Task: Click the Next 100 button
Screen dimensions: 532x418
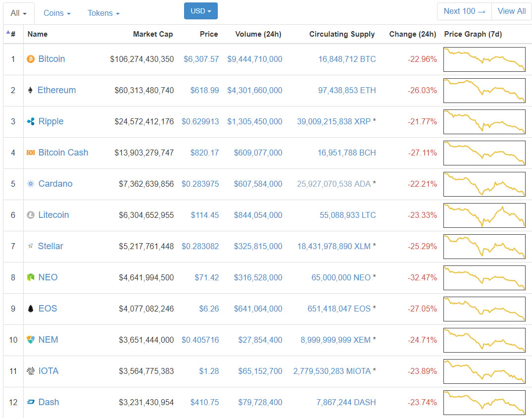Action: 464,10
